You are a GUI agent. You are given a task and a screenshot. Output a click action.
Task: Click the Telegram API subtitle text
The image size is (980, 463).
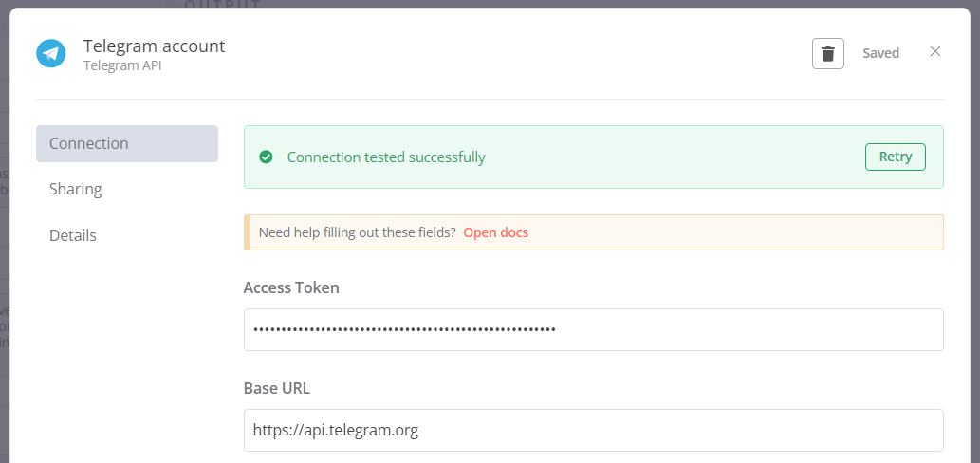[122, 66]
